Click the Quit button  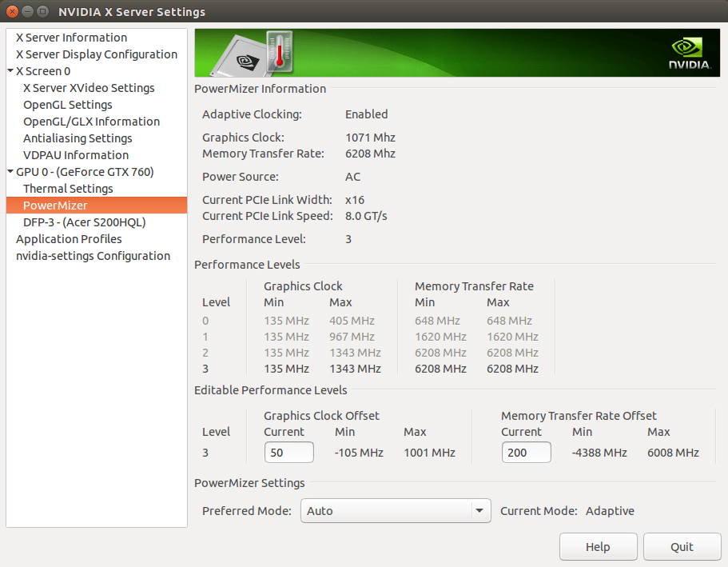pyautogui.click(x=682, y=546)
